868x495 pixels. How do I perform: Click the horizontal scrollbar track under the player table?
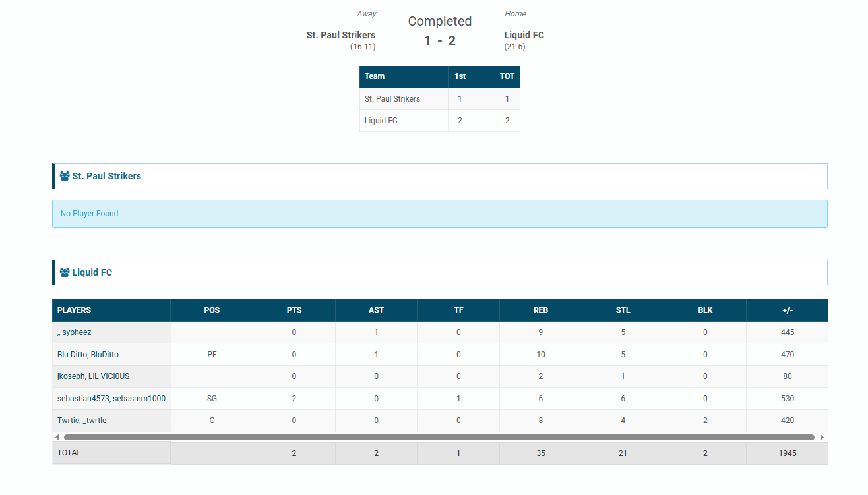pyautogui.click(x=439, y=437)
